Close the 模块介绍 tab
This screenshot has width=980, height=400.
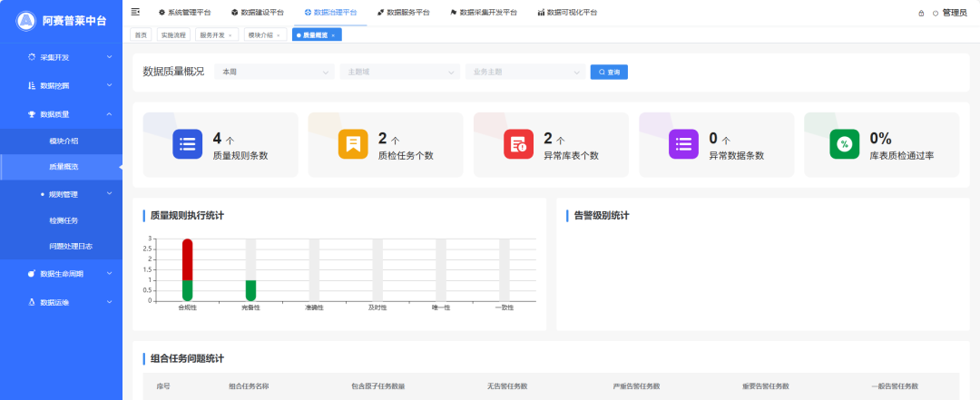point(279,35)
